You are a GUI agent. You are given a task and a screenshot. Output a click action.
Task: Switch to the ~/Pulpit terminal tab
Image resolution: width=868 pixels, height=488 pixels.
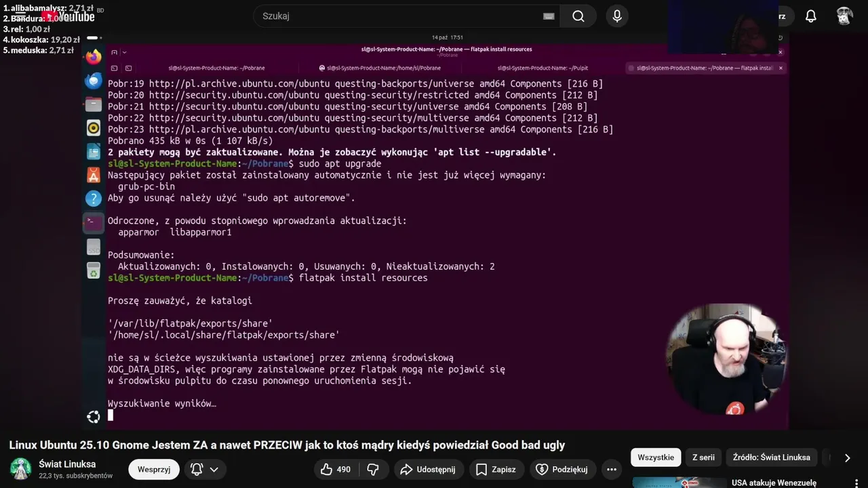coord(542,68)
